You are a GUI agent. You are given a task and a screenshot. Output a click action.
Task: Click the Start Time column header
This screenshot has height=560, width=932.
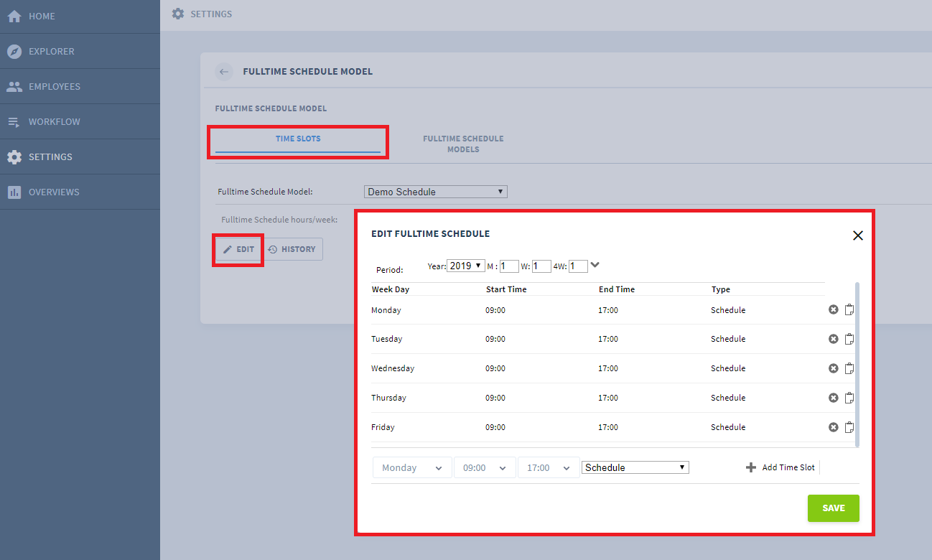(506, 289)
